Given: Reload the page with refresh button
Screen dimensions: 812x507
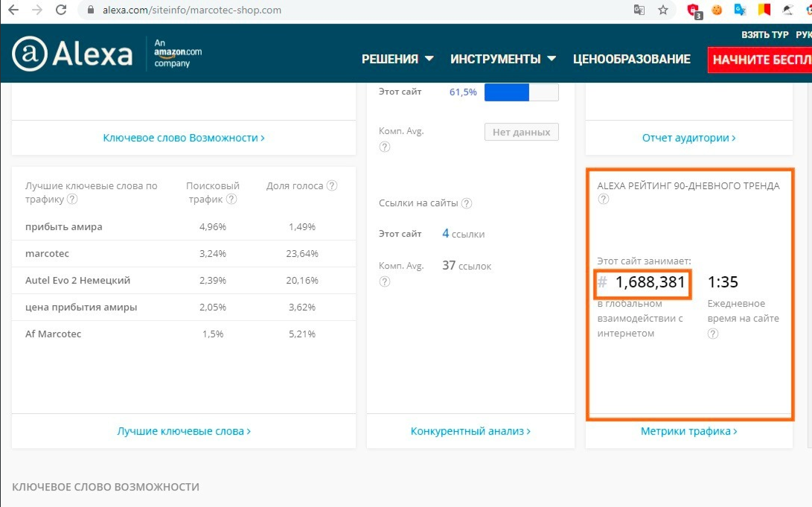Looking at the screenshot, I should 61,10.
